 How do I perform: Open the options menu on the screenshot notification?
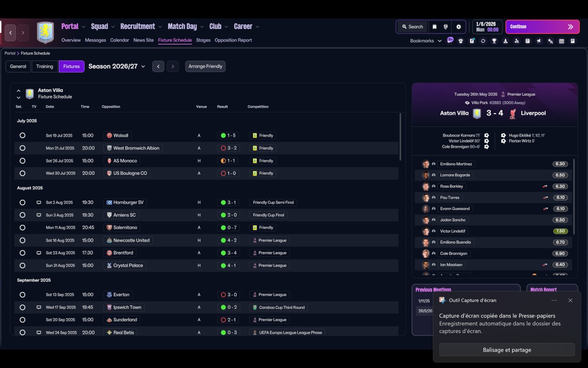pyautogui.click(x=554, y=300)
